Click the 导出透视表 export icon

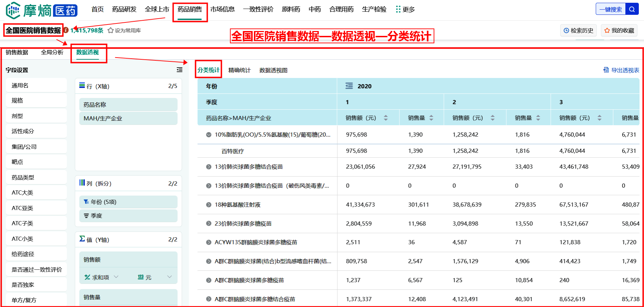pos(606,70)
